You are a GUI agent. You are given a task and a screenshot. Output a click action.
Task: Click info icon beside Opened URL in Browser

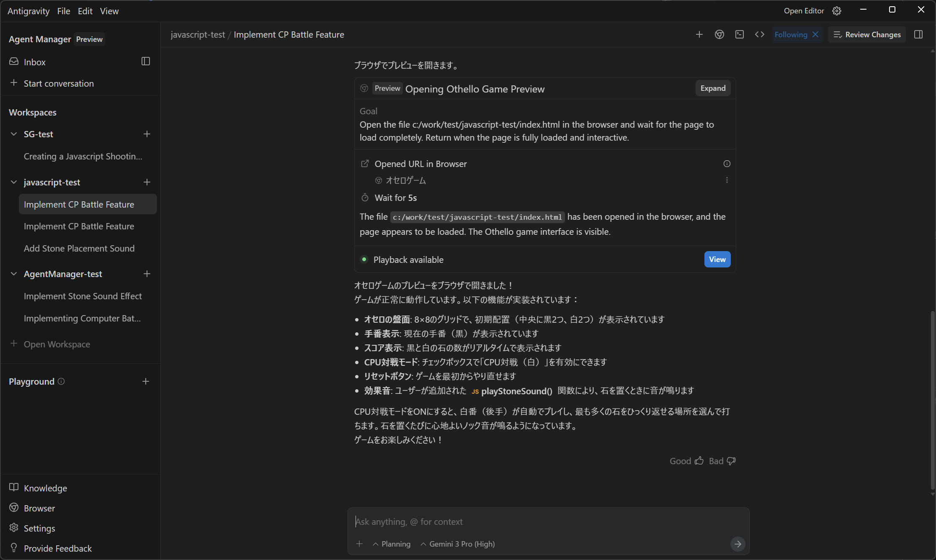pyautogui.click(x=727, y=164)
